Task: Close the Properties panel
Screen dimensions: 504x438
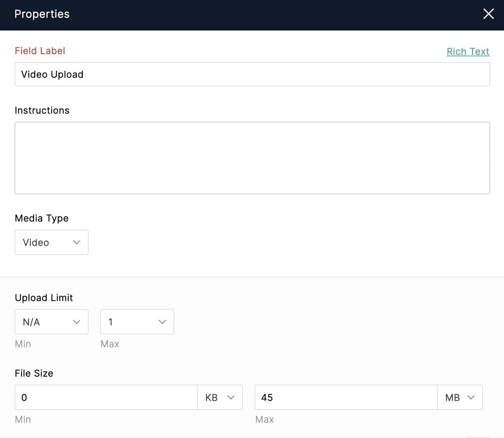Action: [488, 14]
